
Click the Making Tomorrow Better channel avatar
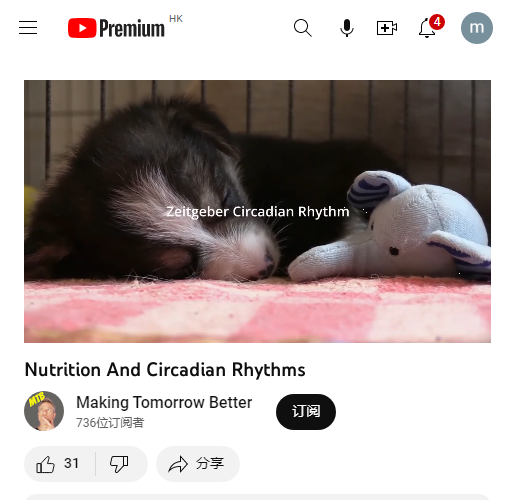point(44,411)
